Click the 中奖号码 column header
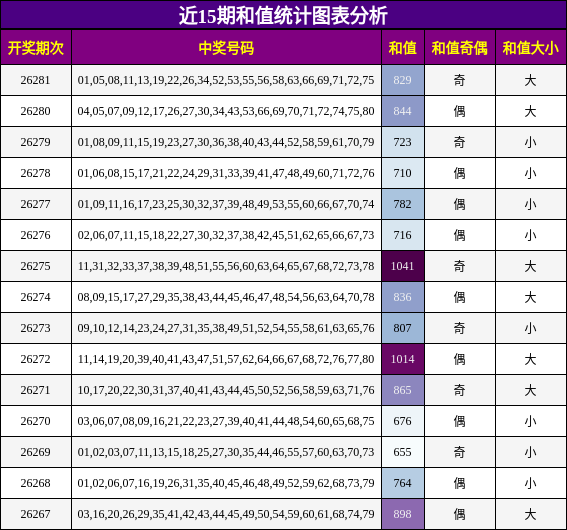The height and width of the screenshot is (530, 567). tap(226, 48)
